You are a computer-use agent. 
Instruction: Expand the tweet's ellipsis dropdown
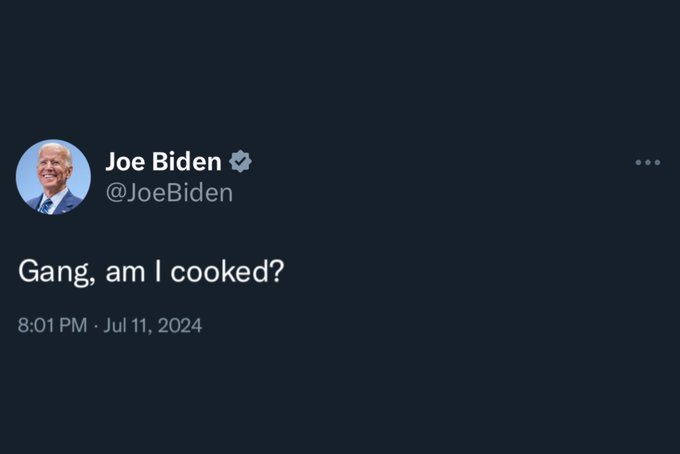click(x=647, y=162)
